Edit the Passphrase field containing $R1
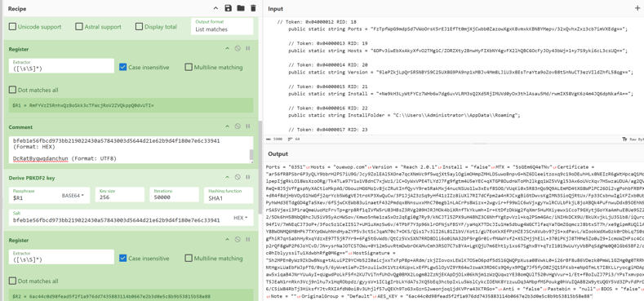The width and height of the screenshot is (644, 301). [34, 195]
